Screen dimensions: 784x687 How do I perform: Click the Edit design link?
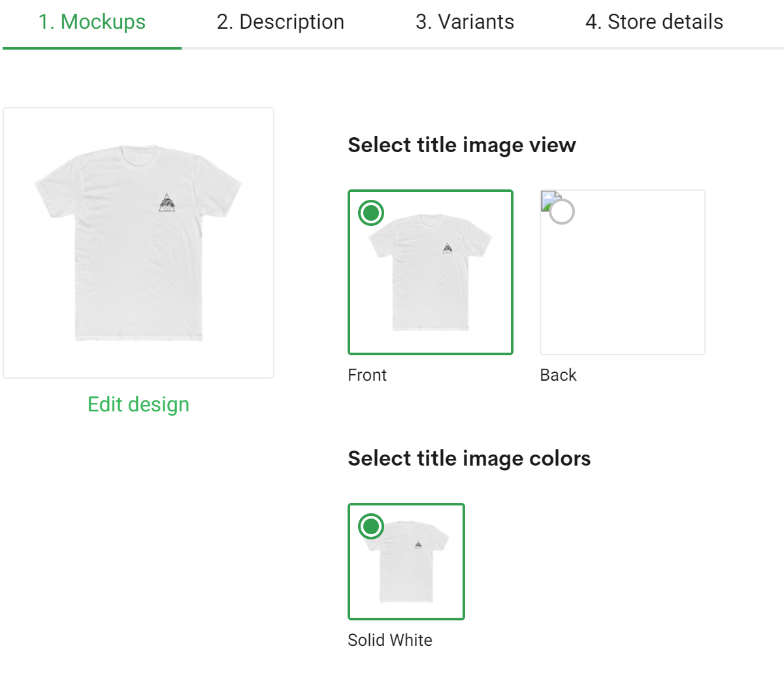tap(139, 404)
